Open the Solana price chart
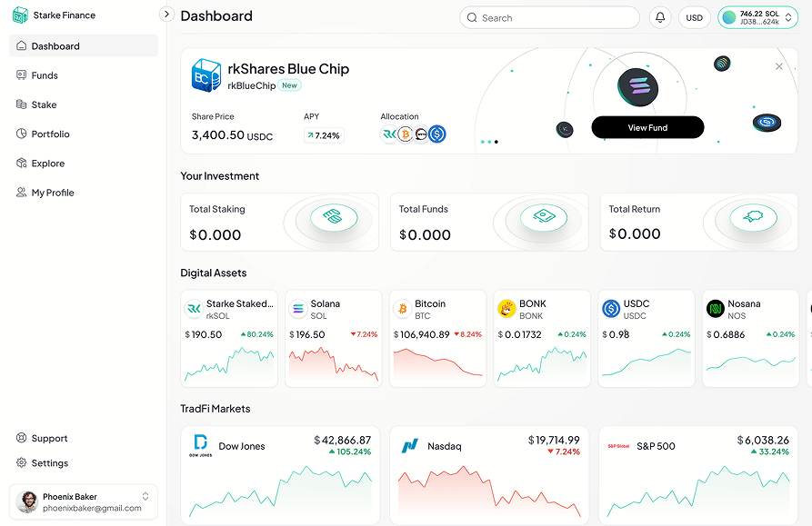 334,365
